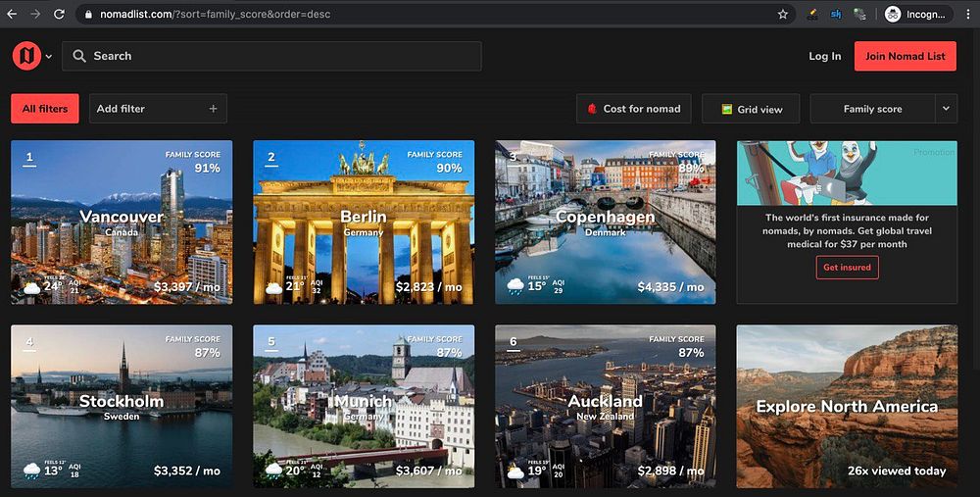Click the 90% family score on Berlin
980x497 pixels.
(449, 169)
